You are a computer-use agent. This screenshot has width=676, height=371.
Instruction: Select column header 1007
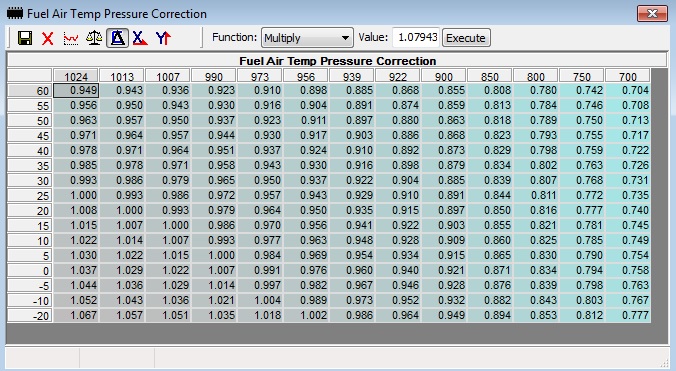pyautogui.click(x=168, y=76)
